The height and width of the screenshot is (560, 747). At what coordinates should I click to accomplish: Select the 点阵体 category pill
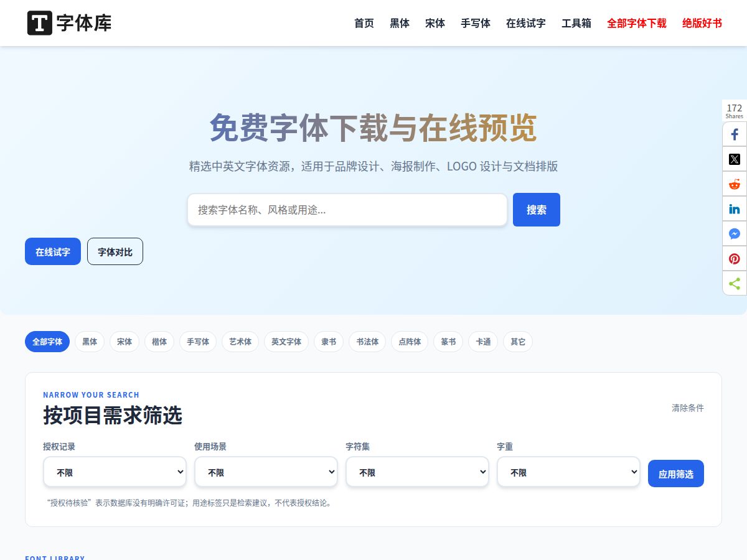coord(410,342)
